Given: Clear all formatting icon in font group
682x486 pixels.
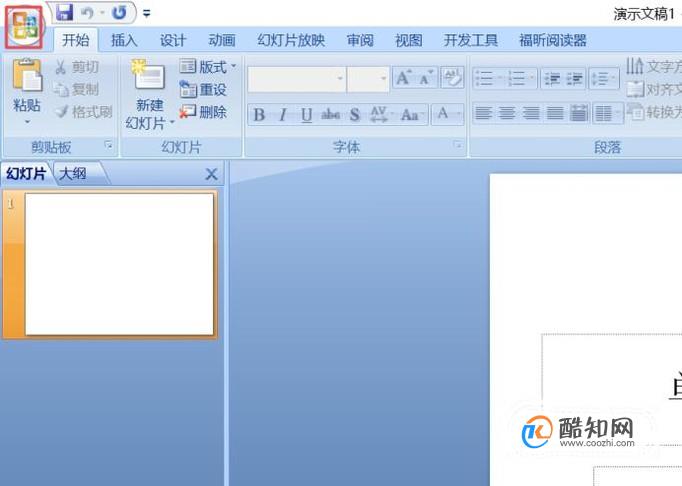Looking at the screenshot, I should (x=452, y=78).
